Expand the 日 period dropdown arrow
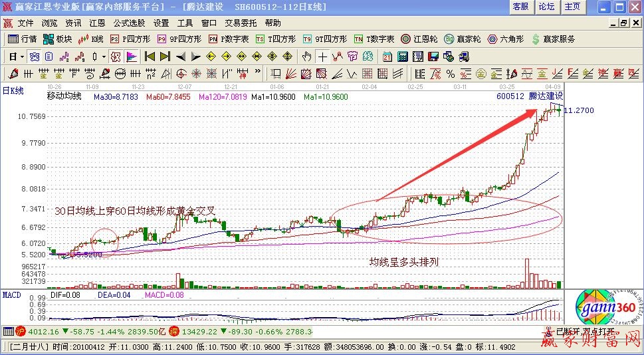 point(22,56)
